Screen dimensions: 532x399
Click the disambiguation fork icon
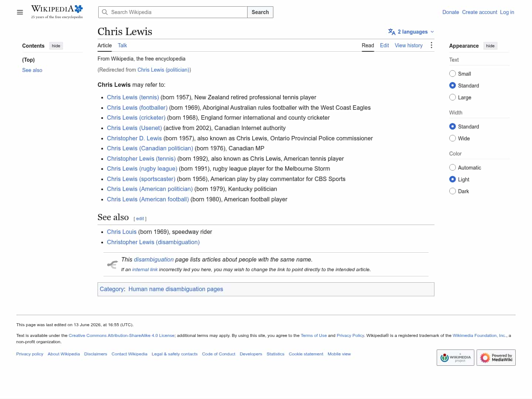point(112,265)
